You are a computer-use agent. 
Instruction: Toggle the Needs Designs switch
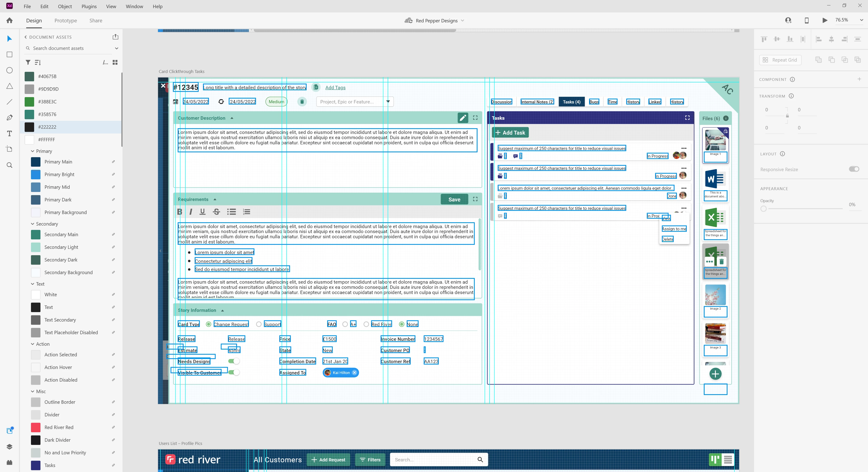(234, 361)
